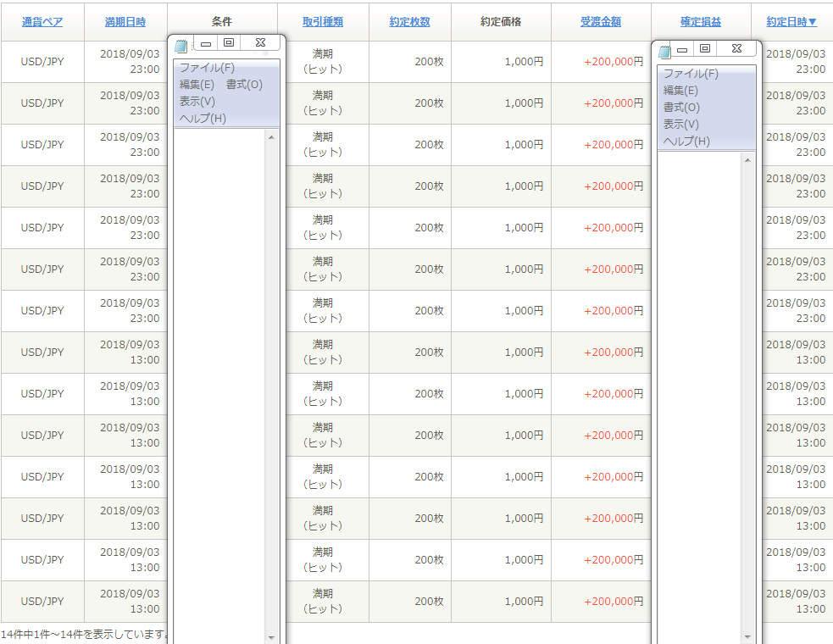Click scroll-down arrow in right Notepad
This screenshot has height=644, width=833.
coord(747,636)
